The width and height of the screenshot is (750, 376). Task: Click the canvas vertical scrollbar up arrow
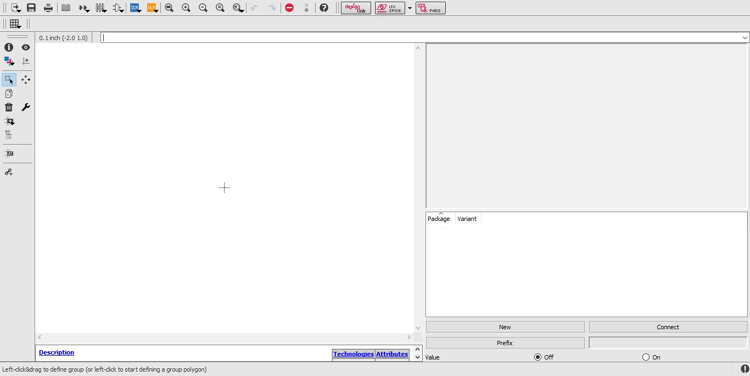418,47
